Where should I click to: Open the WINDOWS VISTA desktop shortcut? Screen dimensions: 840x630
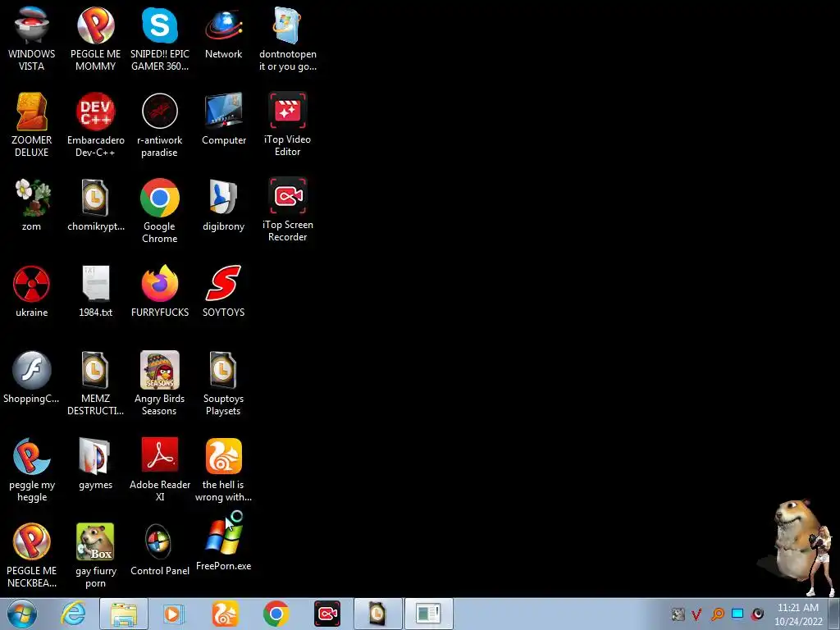[x=32, y=39]
